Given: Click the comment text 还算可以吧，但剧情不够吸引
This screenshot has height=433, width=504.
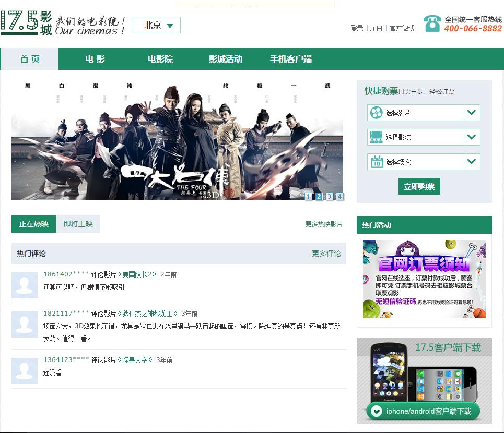Looking at the screenshot, I should click(x=84, y=287).
